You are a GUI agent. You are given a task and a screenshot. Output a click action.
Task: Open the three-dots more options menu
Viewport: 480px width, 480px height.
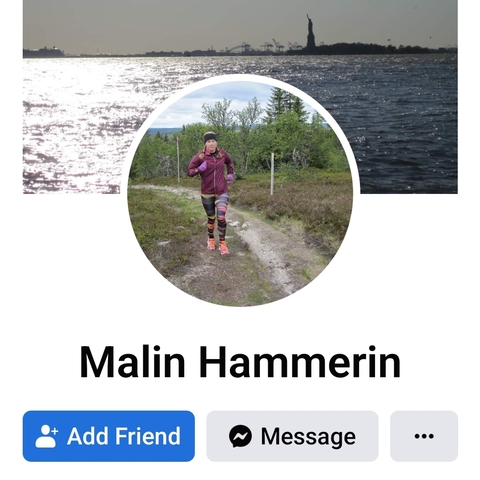coord(424,436)
